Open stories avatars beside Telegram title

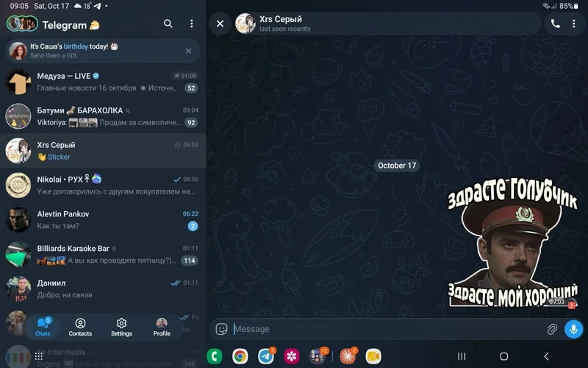(22, 24)
